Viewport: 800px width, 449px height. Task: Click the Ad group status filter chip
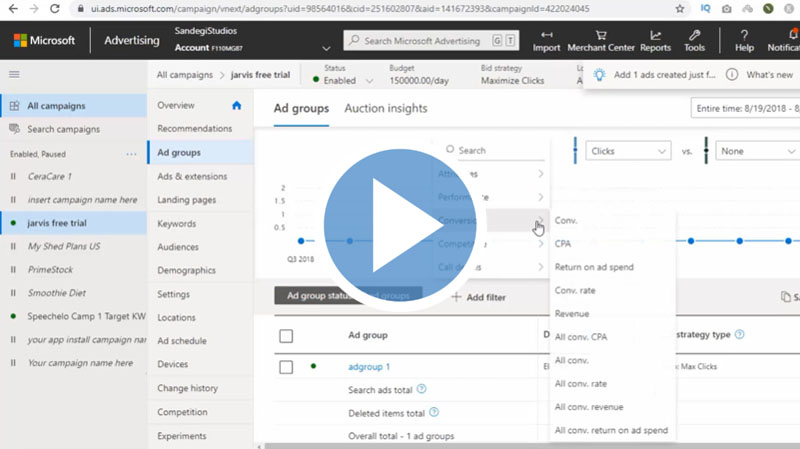(348, 295)
